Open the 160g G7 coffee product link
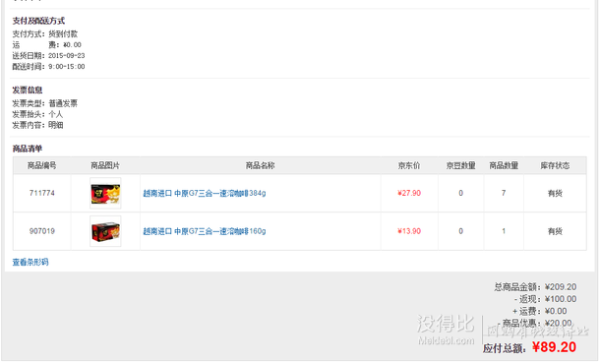 tap(205, 231)
